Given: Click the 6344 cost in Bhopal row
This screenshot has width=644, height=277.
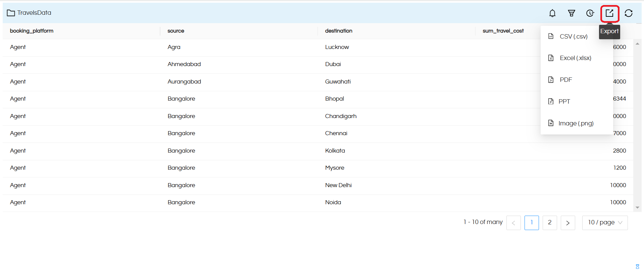Looking at the screenshot, I should coord(620,99).
